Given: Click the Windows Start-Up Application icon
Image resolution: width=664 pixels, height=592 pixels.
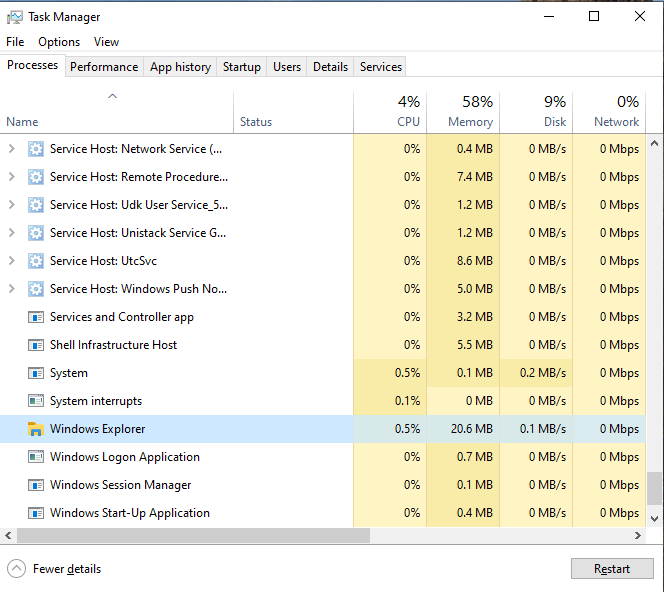Looking at the screenshot, I should tap(36, 513).
